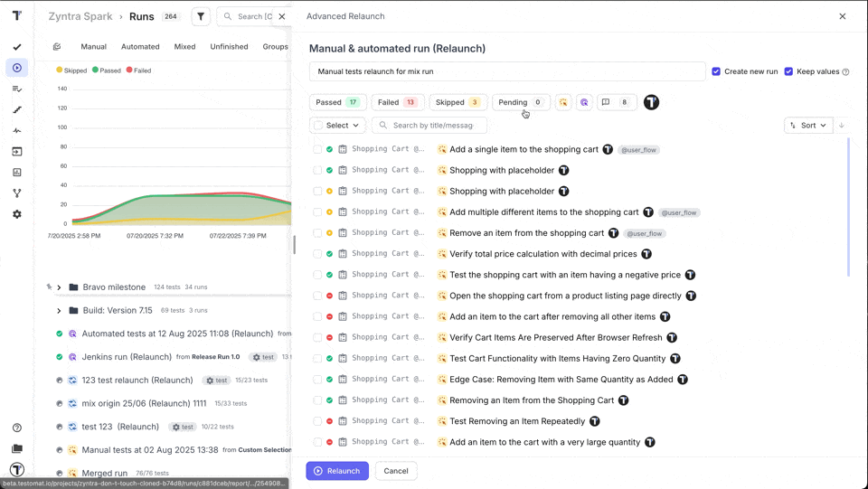Open the branches icon in sidebar
Screen dimensions: 868x489
point(16,193)
